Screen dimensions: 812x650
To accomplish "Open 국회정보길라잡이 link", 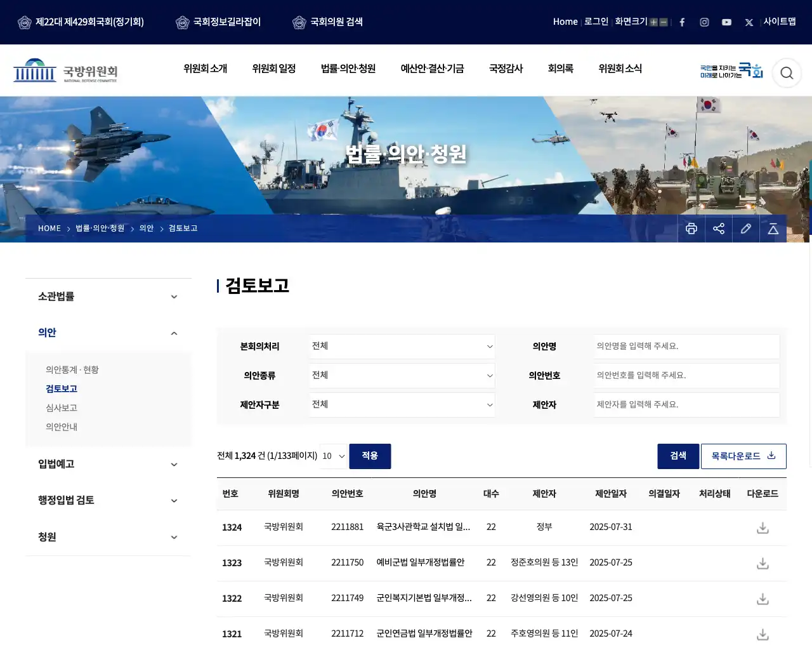I will pos(218,22).
